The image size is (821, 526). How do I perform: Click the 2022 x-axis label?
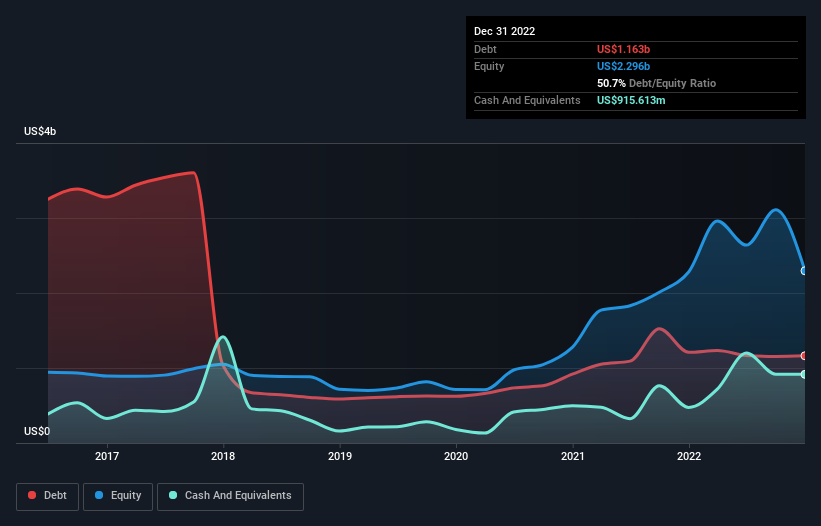pos(689,456)
